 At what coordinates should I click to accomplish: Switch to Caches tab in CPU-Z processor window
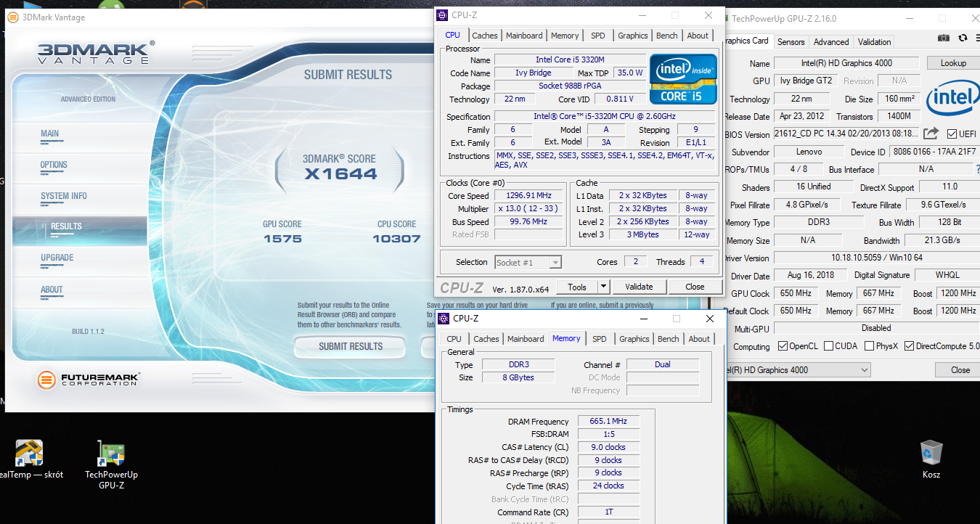tap(485, 36)
